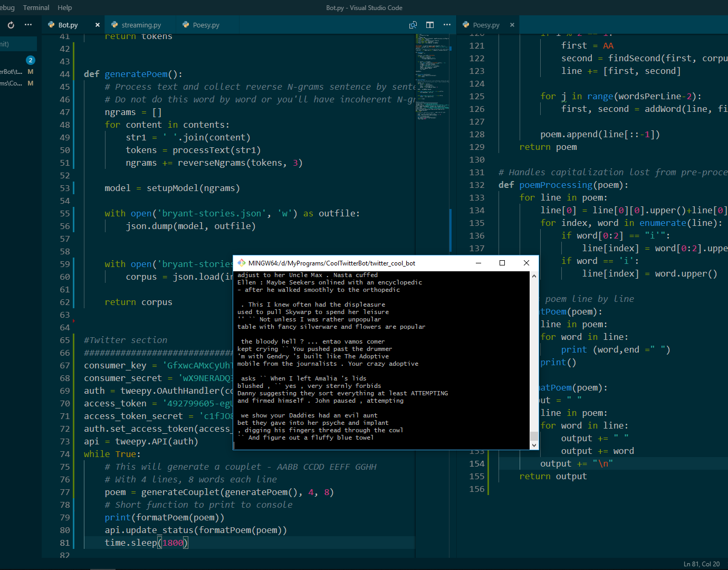Click the pending changes badge showing 2

tap(31, 60)
